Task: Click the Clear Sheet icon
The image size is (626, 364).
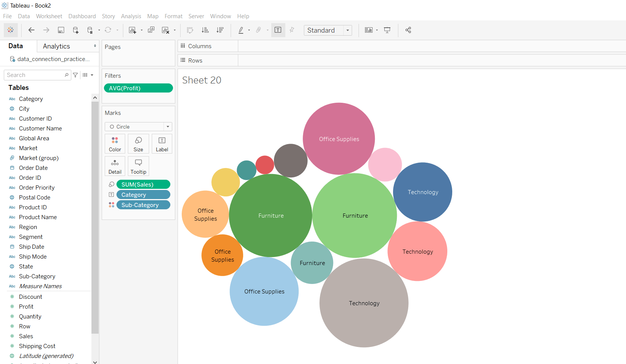Action: point(165,30)
